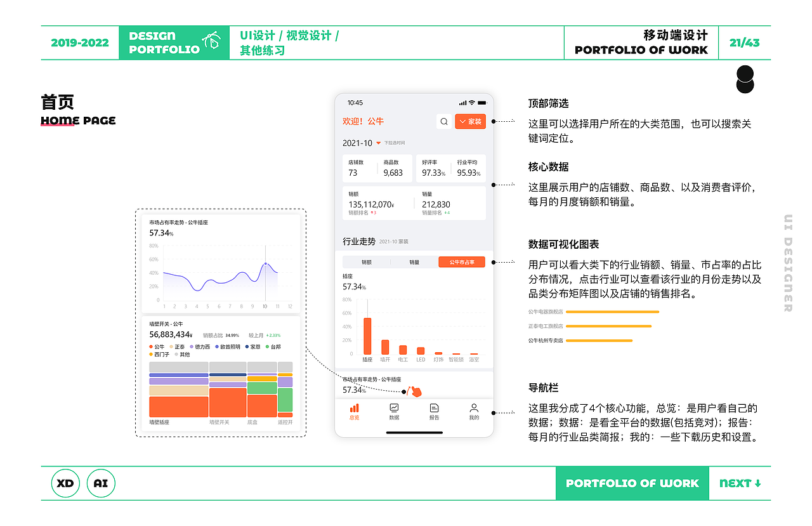Click the 电工 bar in the chart
The height and width of the screenshot is (526, 812).
coord(403,350)
